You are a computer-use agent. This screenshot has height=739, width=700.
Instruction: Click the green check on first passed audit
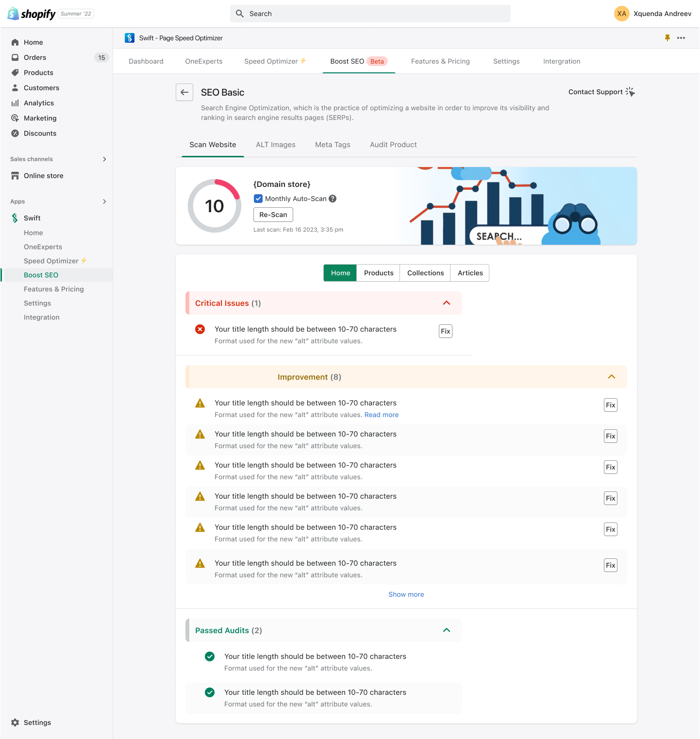(x=210, y=656)
